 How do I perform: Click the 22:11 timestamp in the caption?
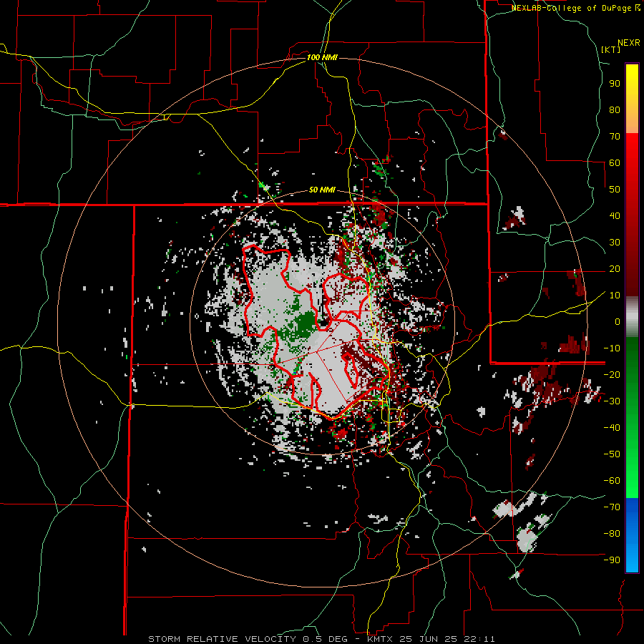[x=479, y=639]
